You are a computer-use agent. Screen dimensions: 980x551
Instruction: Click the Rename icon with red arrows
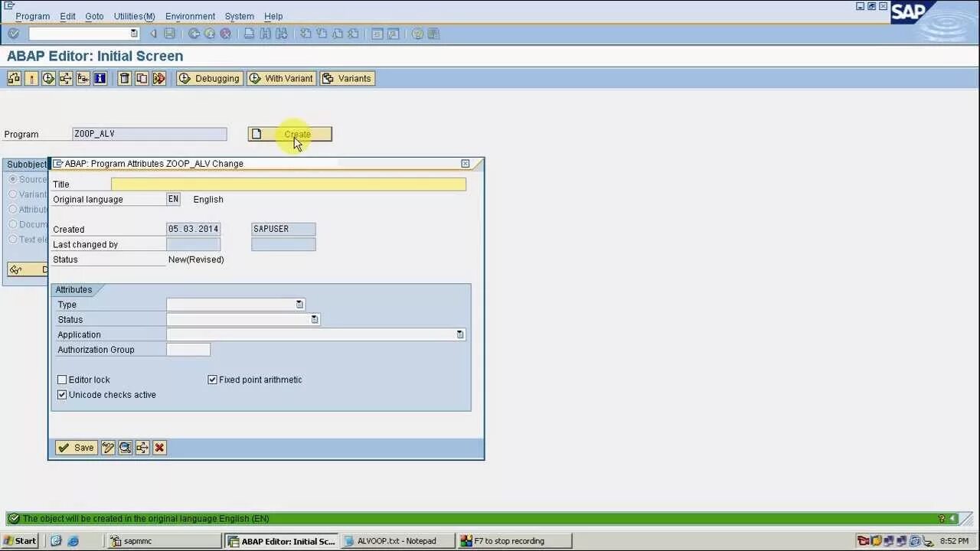(158, 78)
